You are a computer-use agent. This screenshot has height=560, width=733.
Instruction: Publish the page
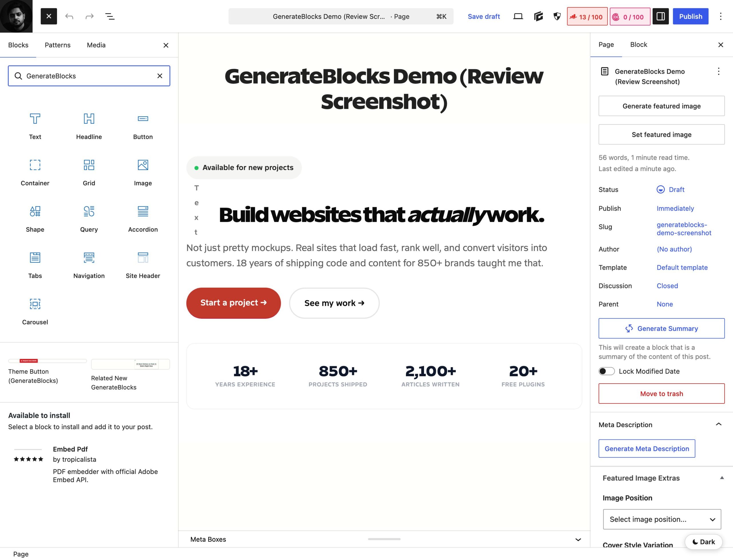point(690,16)
